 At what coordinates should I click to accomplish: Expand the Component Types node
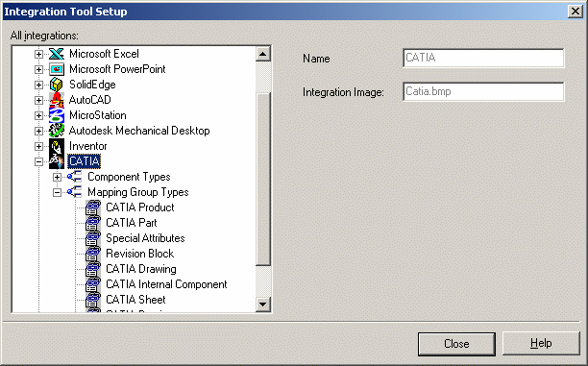tap(57, 177)
